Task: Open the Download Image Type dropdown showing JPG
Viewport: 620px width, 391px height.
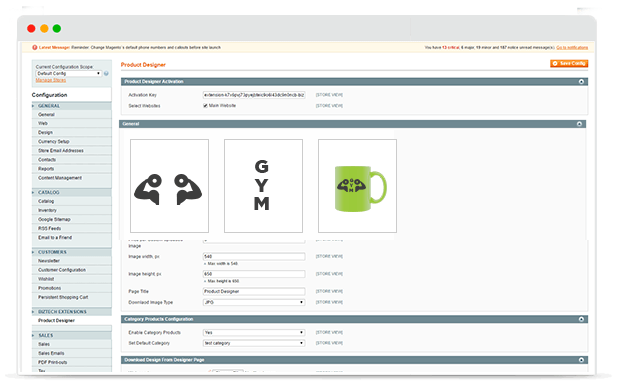Action: [x=254, y=302]
